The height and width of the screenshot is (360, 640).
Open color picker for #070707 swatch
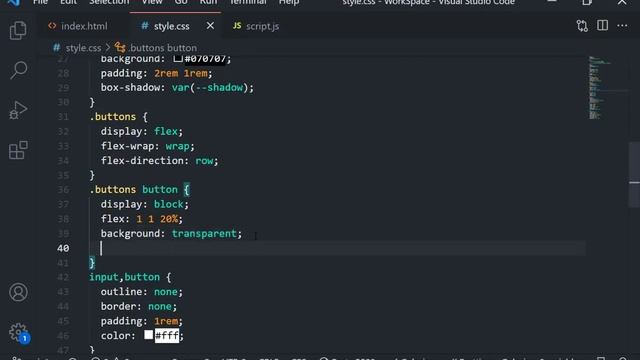pyautogui.click(x=178, y=58)
